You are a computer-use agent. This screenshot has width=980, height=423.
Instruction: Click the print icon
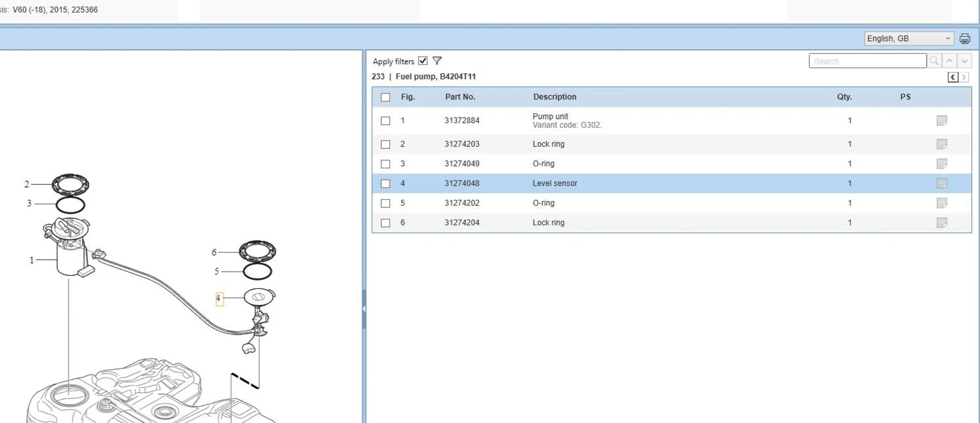964,39
